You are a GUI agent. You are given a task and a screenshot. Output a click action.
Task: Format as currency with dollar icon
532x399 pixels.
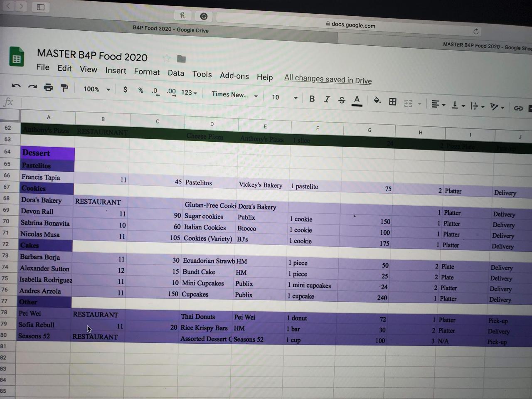pos(125,89)
